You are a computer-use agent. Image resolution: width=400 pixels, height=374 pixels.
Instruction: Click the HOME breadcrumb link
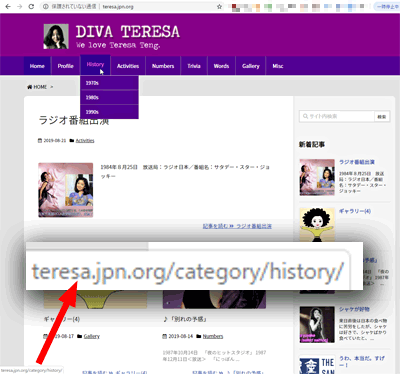pyautogui.click(x=37, y=87)
